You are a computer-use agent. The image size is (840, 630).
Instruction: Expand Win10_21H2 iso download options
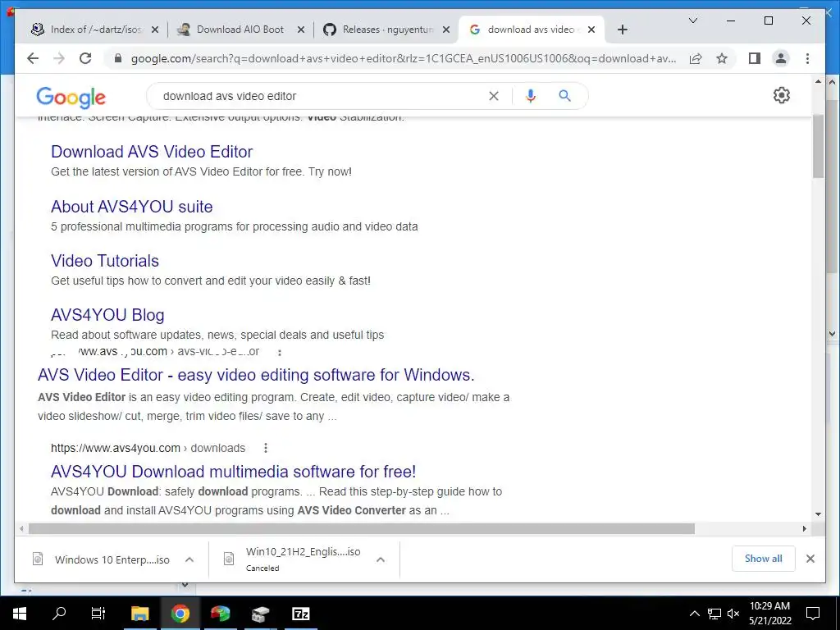[x=381, y=559]
